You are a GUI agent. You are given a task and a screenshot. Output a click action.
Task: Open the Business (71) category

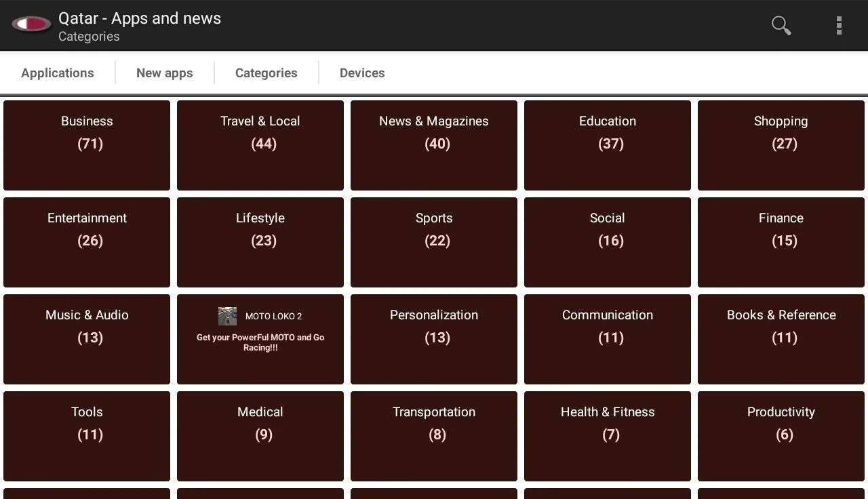tap(87, 145)
